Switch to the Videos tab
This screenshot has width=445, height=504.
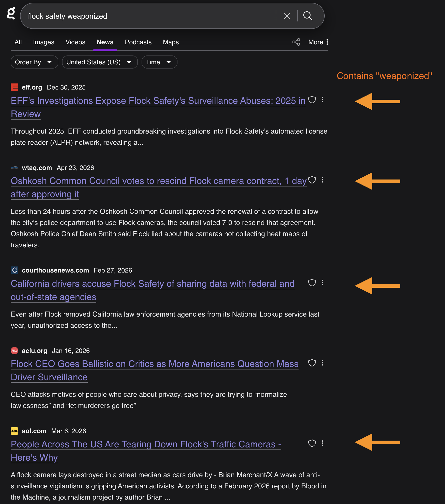[76, 42]
